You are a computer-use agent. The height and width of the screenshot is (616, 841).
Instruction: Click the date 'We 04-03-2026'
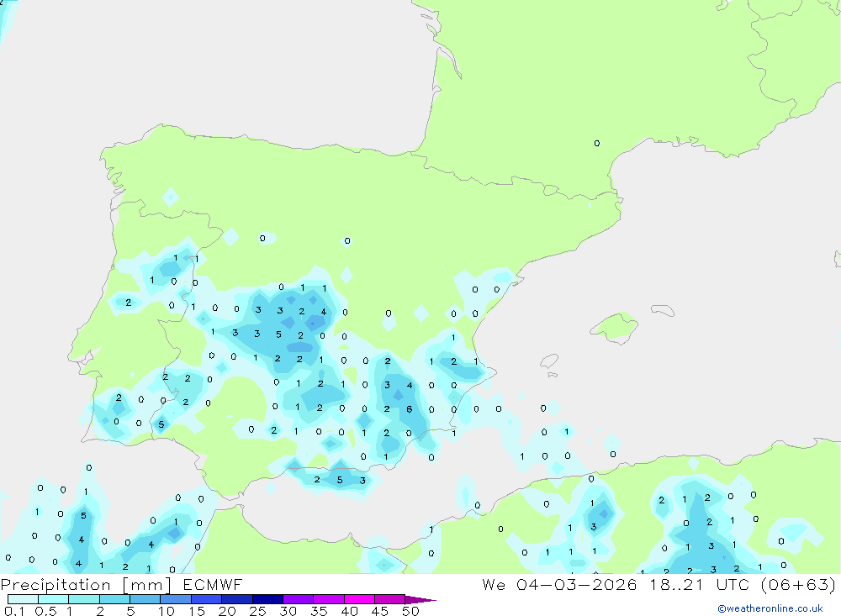(559, 584)
